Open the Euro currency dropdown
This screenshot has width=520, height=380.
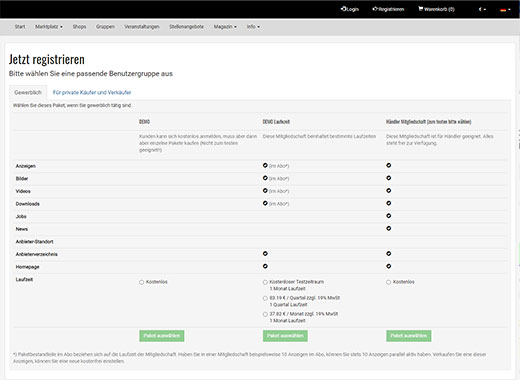pos(482,9)
